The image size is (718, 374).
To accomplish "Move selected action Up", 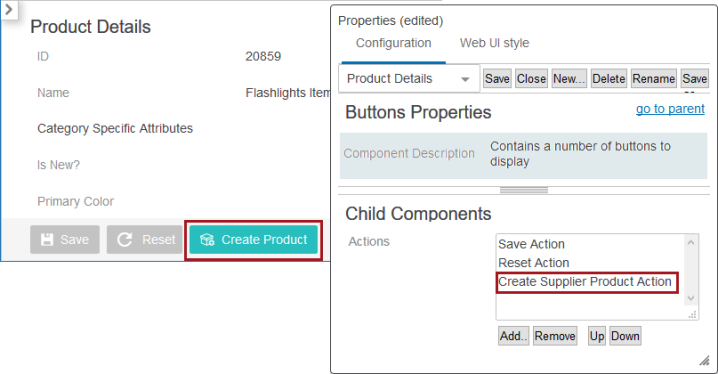I will [x=597, y=336].
